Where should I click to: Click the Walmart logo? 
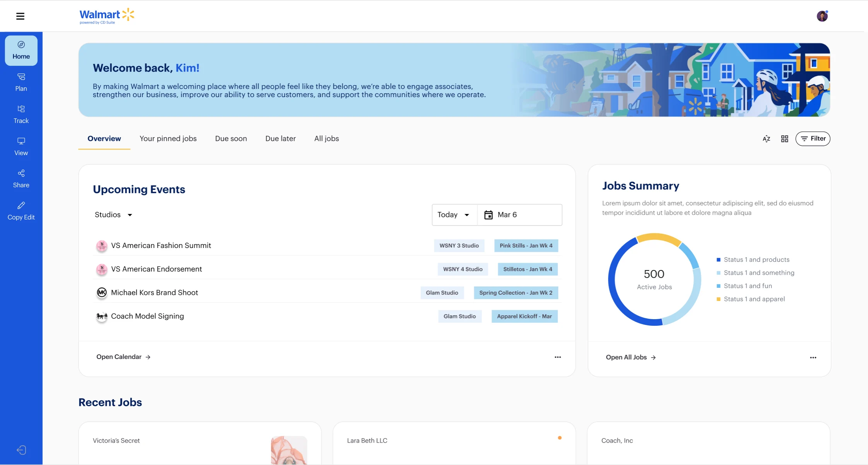107,16
